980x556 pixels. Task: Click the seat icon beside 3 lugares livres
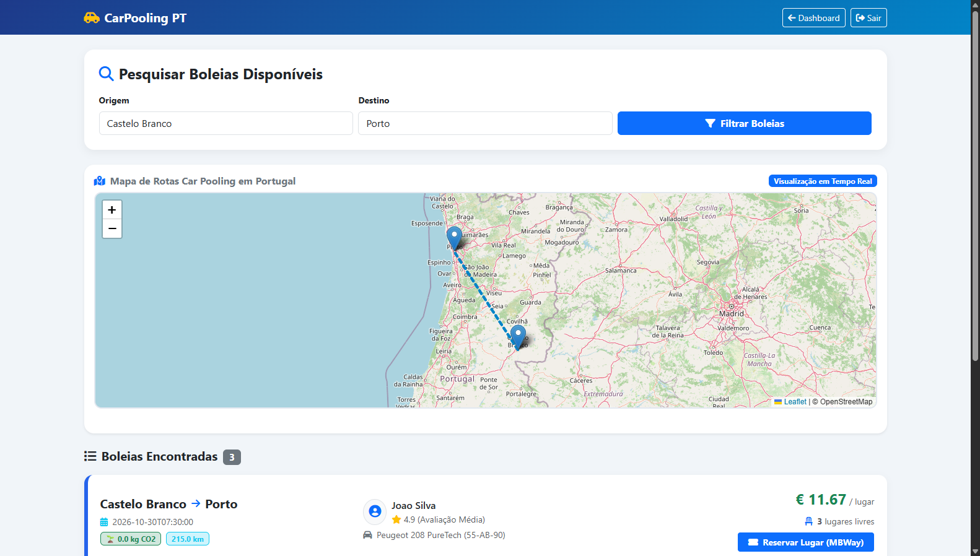point(808,521)
